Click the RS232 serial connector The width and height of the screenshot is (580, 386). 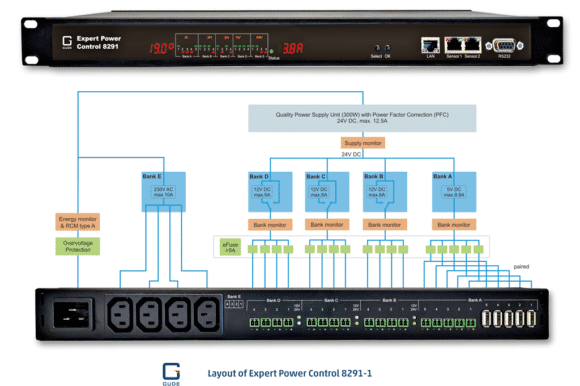tap(505, 46)
